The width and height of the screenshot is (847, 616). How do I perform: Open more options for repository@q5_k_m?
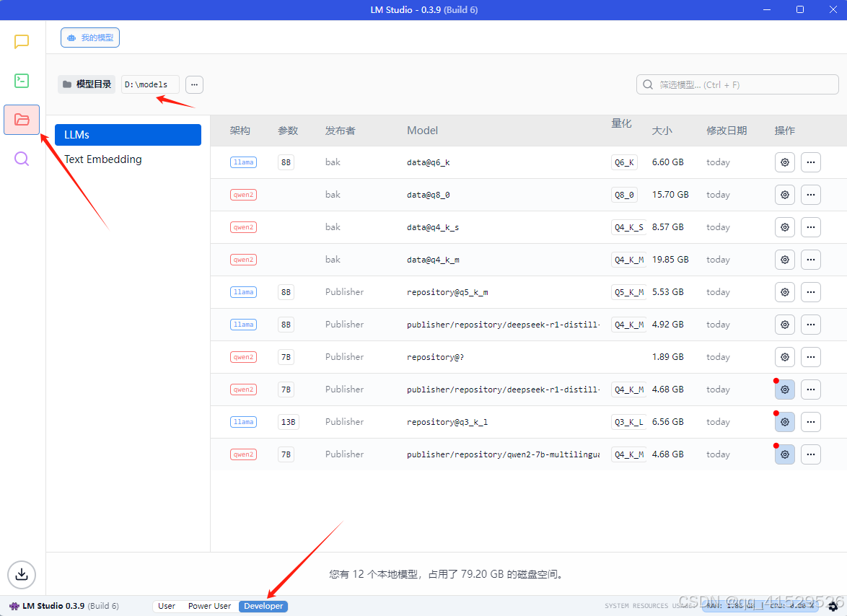[x=811, y=292]
